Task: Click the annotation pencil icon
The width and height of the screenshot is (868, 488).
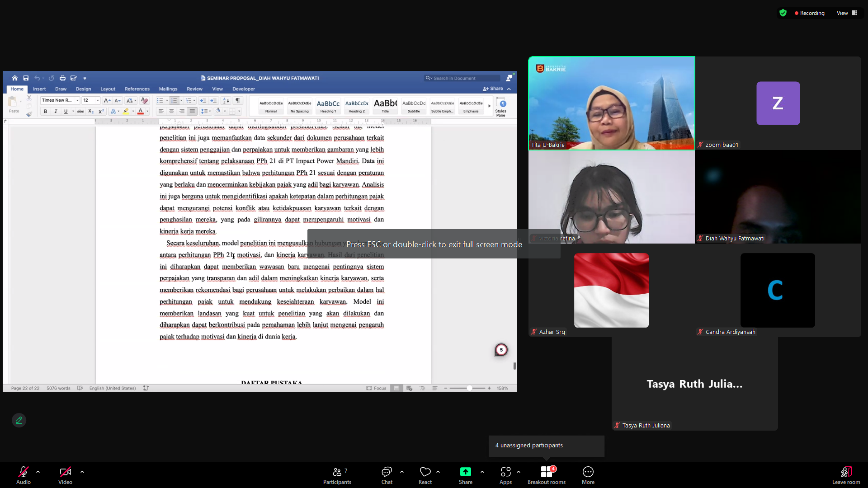Action: click(x=19, y=420)
